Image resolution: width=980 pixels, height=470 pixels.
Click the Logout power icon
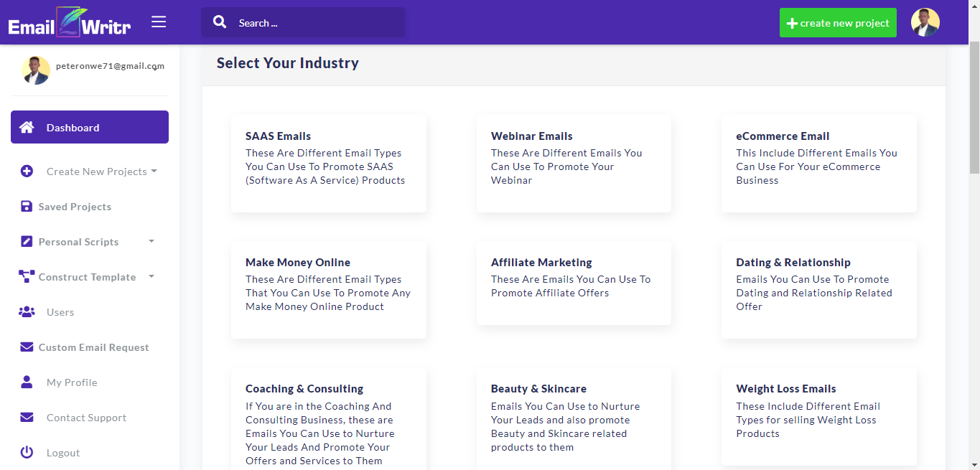tap(27, 453)
